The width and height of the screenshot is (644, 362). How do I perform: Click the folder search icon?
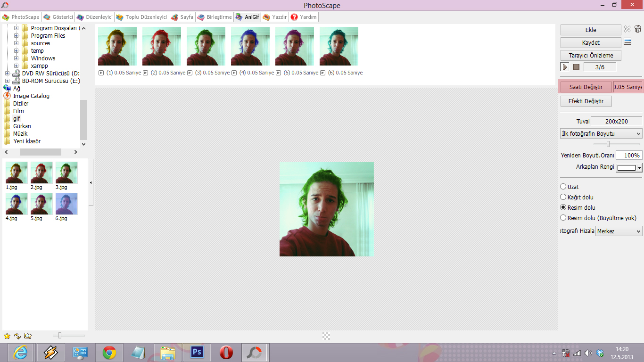28,336
